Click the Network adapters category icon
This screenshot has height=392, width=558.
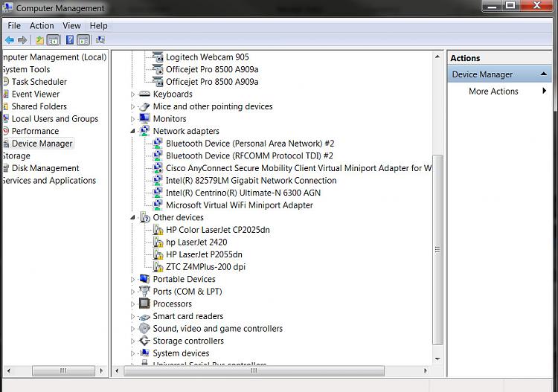pos(144,131)
